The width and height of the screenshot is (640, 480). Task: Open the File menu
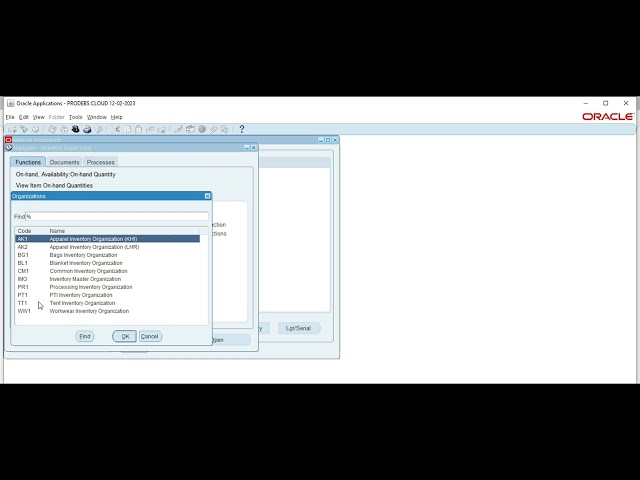[x=10, y=117]
